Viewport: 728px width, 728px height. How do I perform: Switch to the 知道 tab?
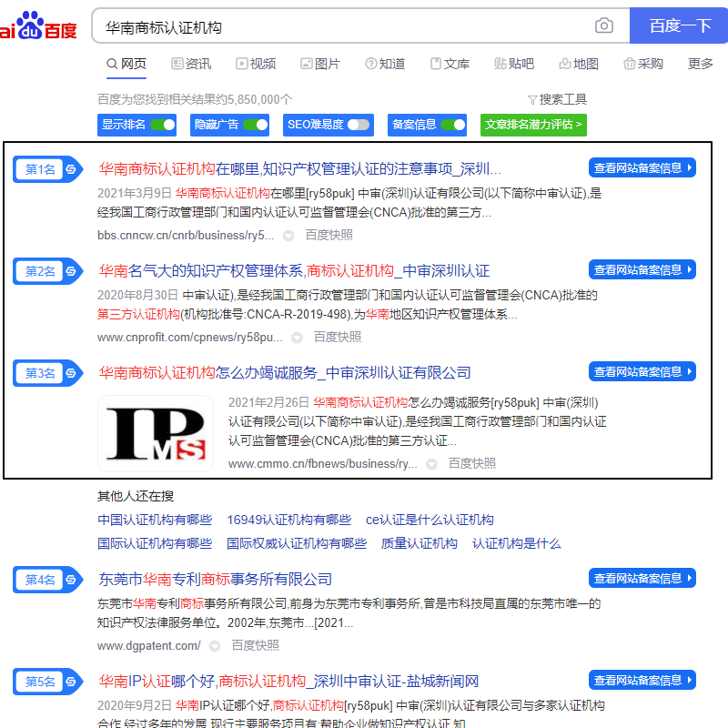tap(385, 64)
